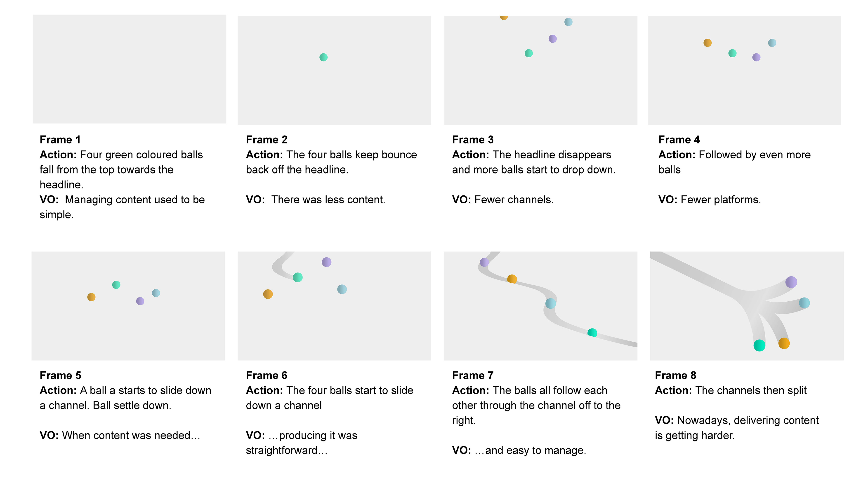The image size is (868, 488).
Task: Select the empty Frame 1 thumbnail
Action: [x=129, y=69]
